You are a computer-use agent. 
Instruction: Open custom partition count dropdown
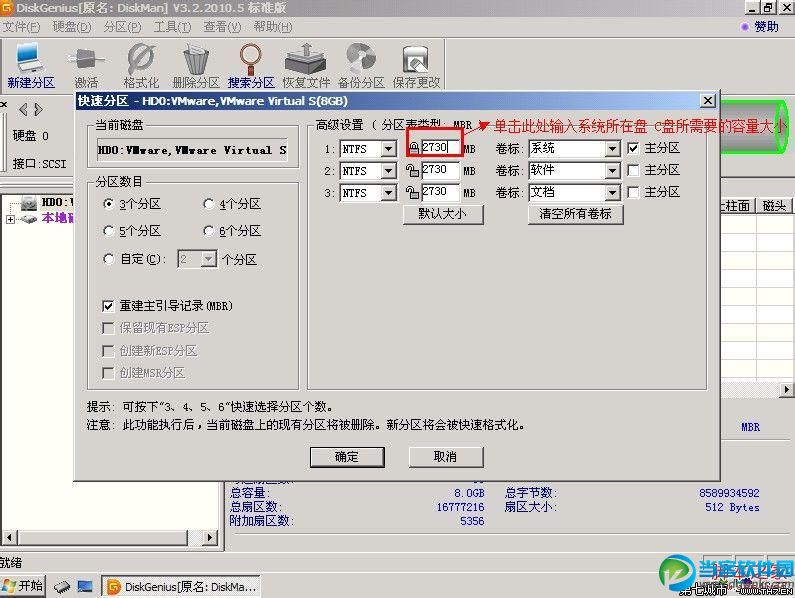208,259
